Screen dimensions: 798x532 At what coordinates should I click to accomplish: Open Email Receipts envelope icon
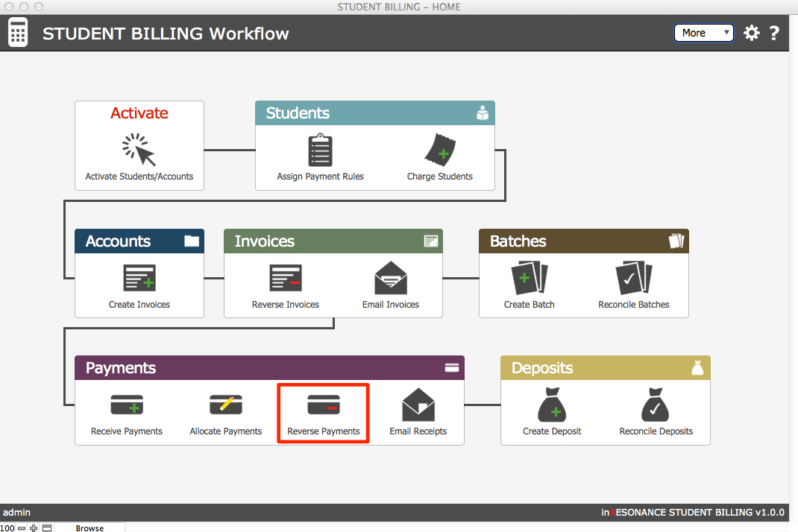click(418, 405)
